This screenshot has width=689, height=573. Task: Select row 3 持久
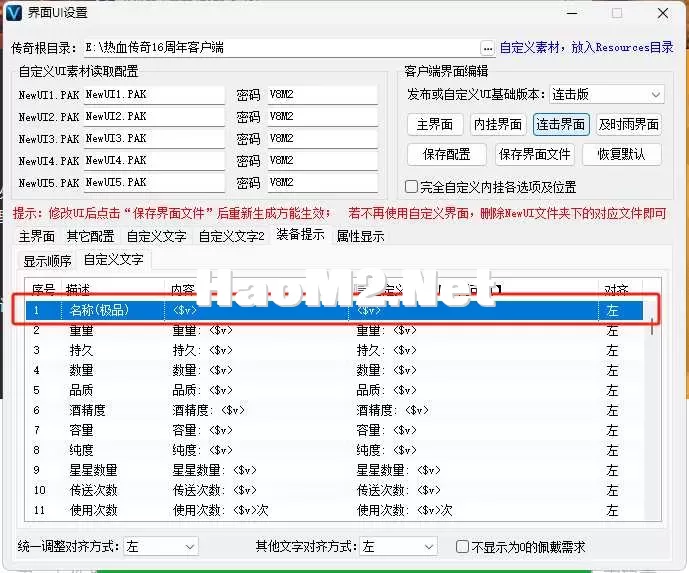pyautogui.click(x=334, y=350)
